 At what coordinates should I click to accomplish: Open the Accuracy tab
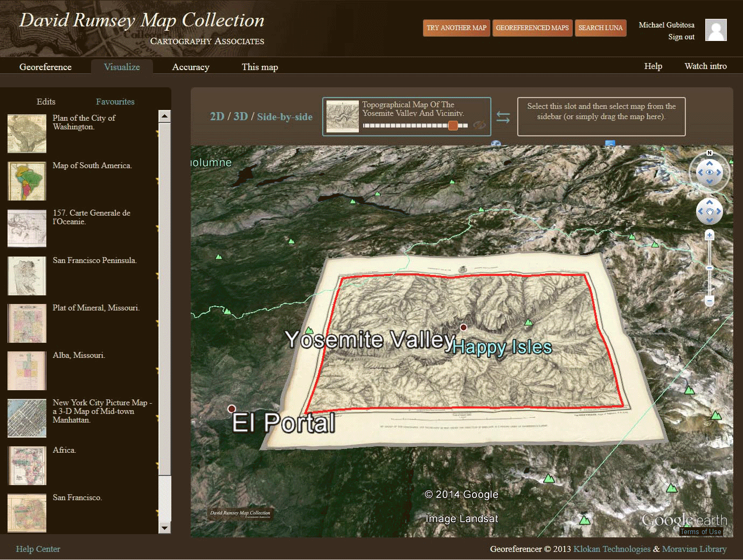coord(191,67)
